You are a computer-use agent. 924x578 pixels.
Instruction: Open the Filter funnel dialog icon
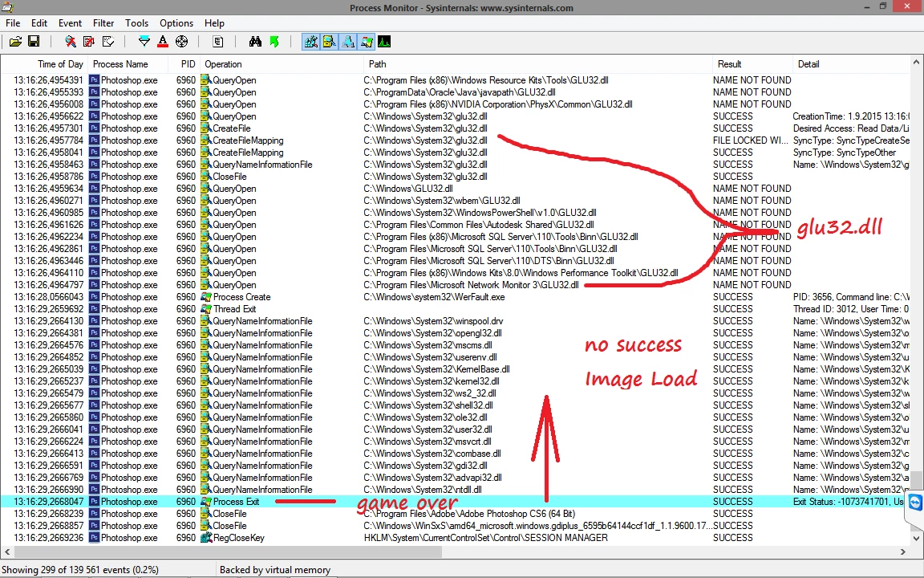144,41
